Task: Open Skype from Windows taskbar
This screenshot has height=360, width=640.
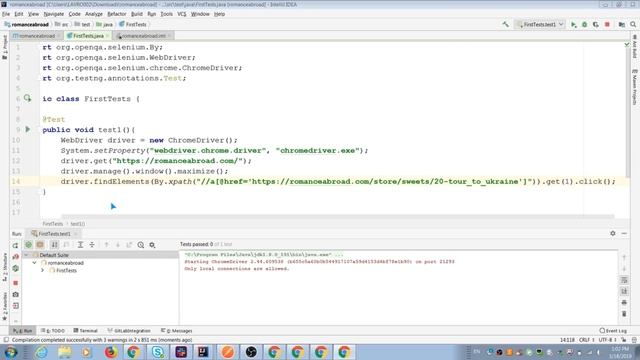Action: click(x=158, y=352)
